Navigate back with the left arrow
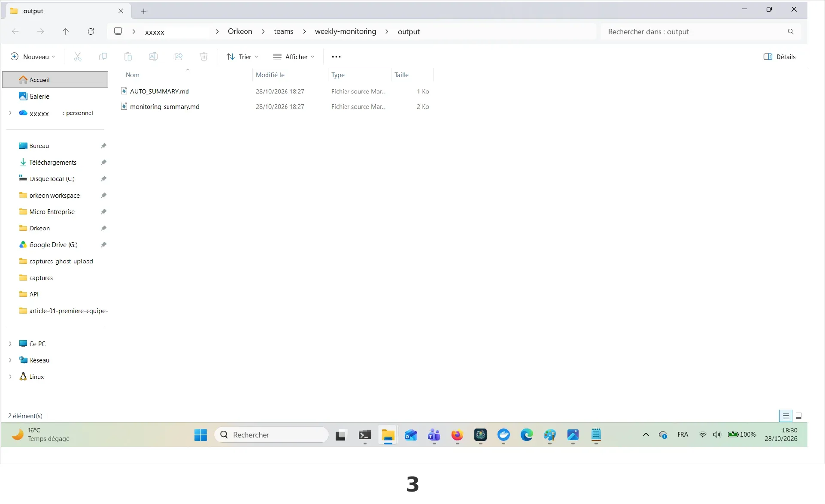The height and width of the screenshot is (504, 825). click(x=15, y=31)
